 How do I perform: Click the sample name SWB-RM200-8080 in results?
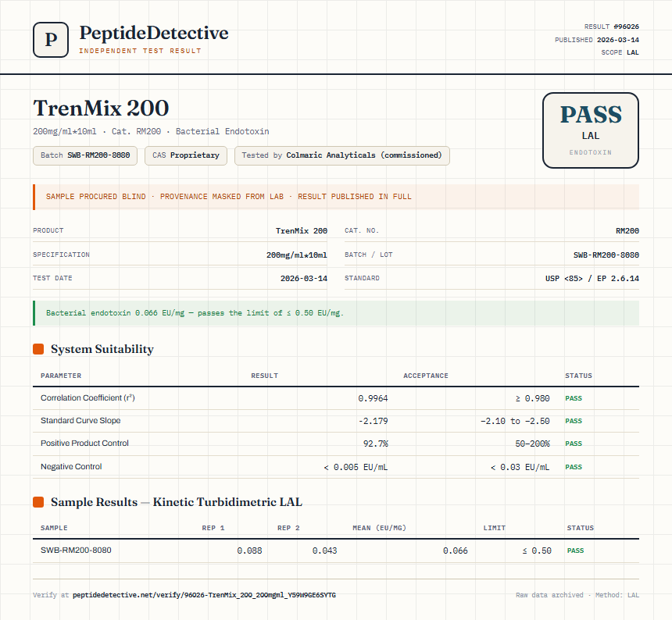(76, 551)
